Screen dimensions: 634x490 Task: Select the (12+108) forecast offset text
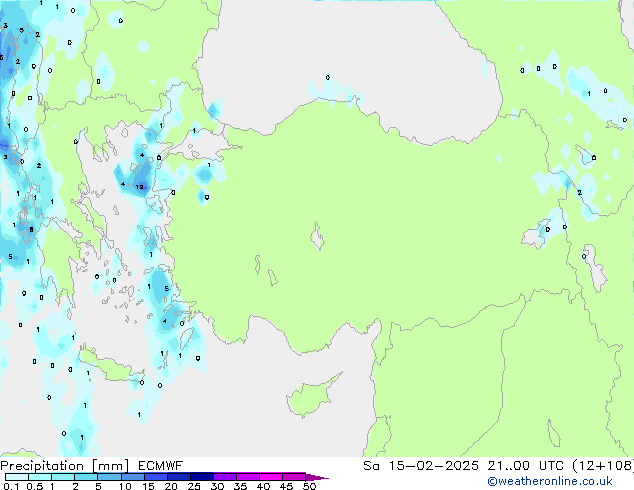coord(603,466)
